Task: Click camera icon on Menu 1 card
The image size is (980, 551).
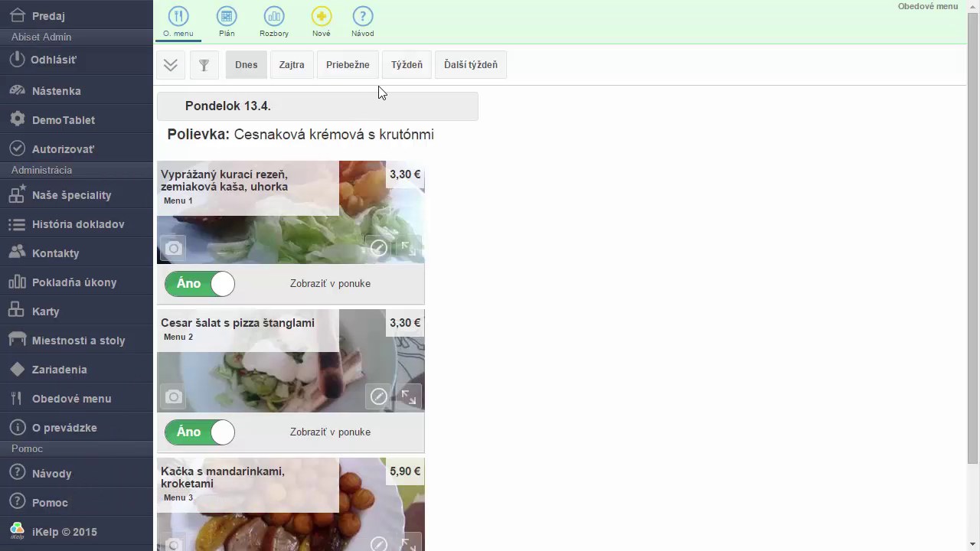Action: pos(174,248)
